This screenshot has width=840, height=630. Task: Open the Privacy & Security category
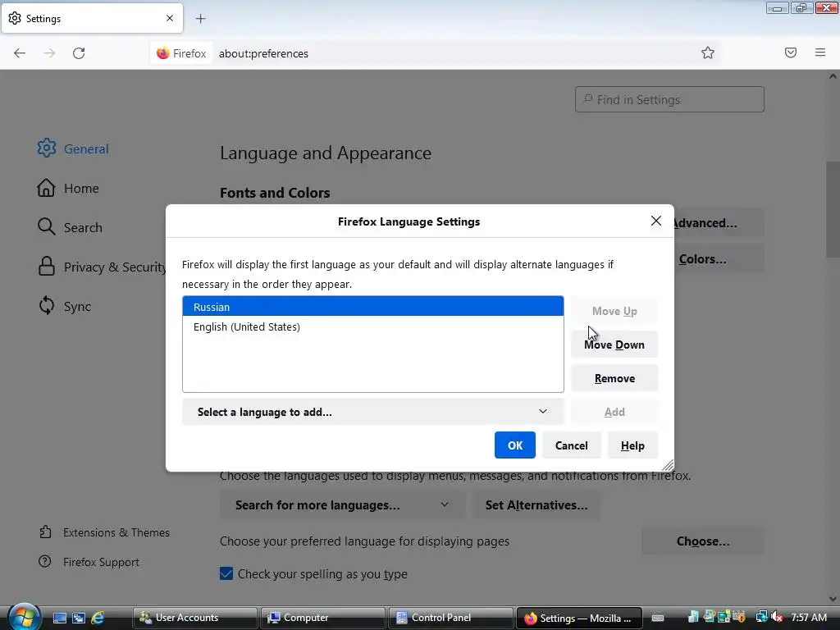[101, 267]
